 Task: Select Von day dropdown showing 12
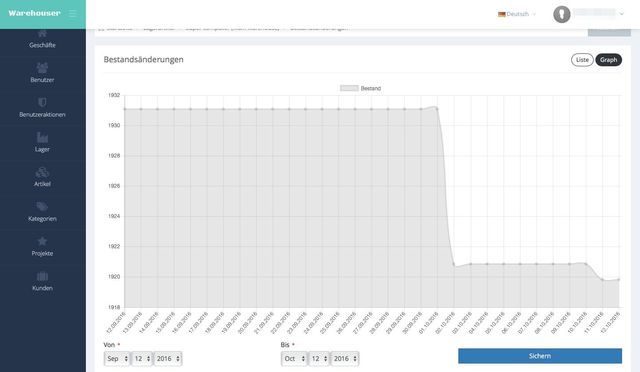tap(142, 359)
